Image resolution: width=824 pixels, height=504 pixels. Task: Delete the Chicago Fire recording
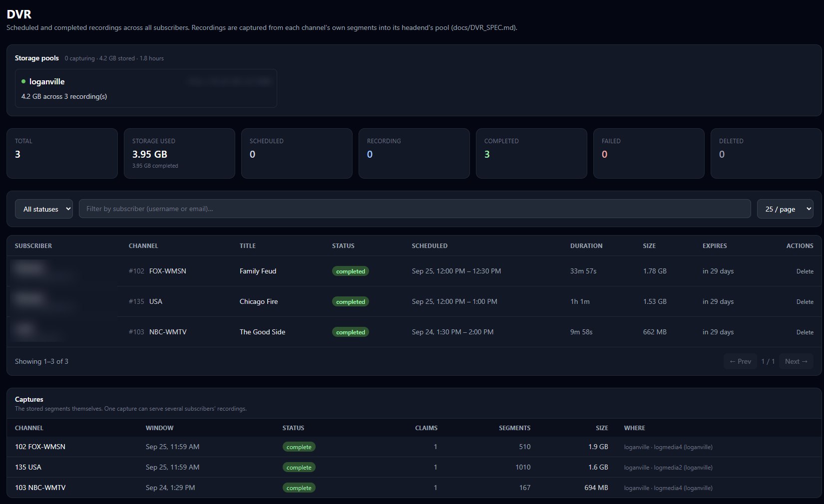pyautogui.click(x=805, y=302)
